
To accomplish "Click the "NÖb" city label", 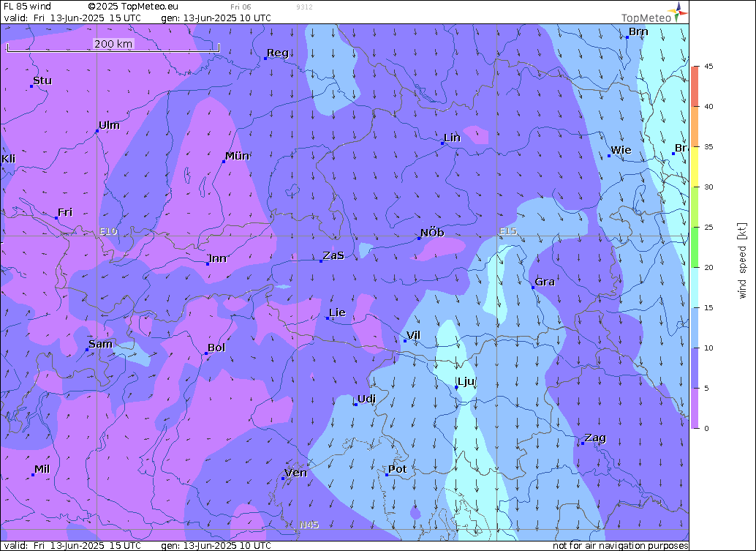I will coord(432,233).
